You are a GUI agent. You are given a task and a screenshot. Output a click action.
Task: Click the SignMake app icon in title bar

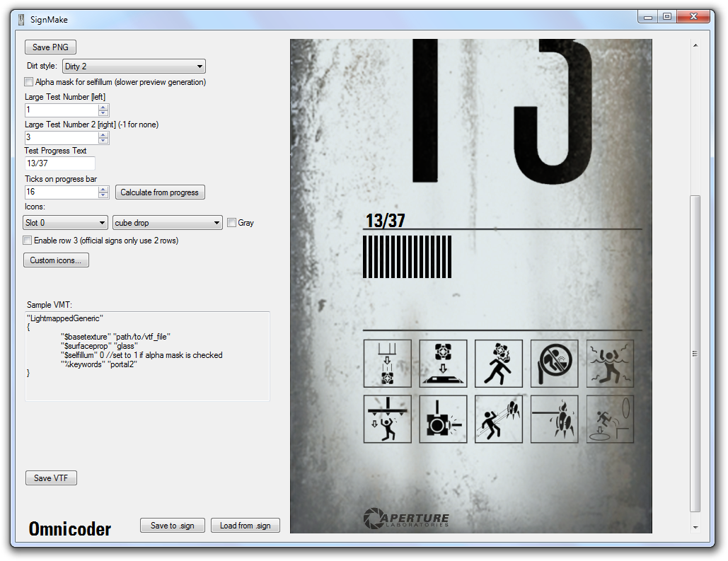[x=21, y=20]
